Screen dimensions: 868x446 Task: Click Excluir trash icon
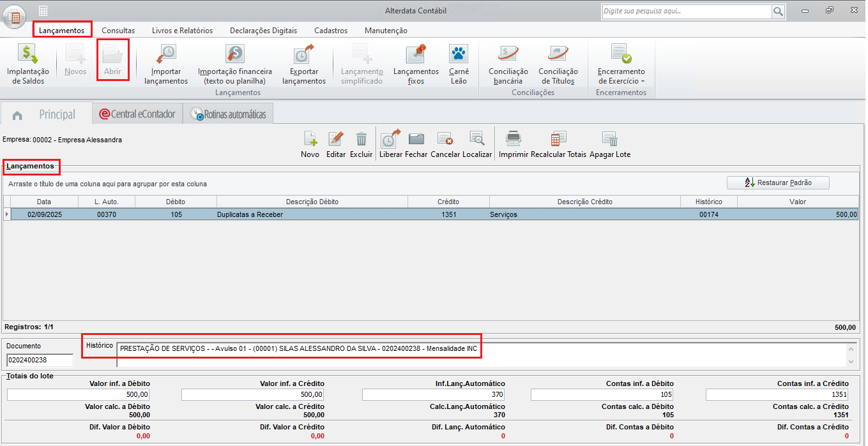[x=361, y=140]
